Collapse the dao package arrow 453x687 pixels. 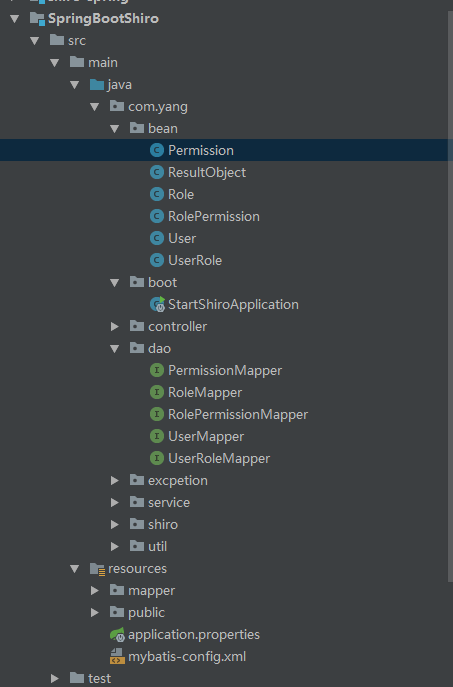115,349
